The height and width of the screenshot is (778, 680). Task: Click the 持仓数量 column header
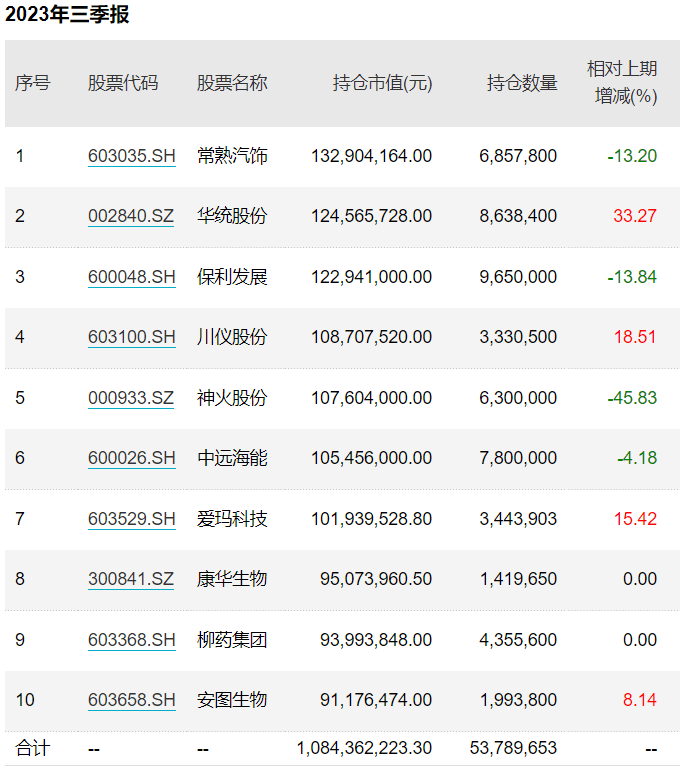[522, 83]
